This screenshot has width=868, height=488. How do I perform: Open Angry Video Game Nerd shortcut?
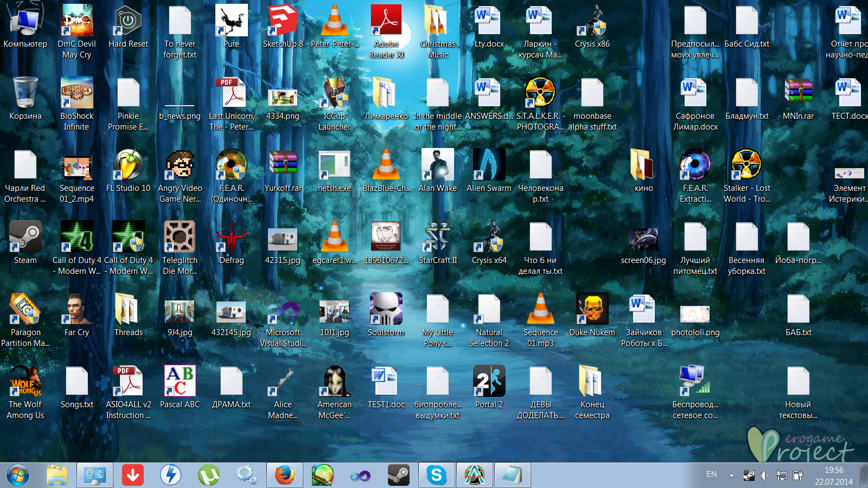click(x=180, y=176)
